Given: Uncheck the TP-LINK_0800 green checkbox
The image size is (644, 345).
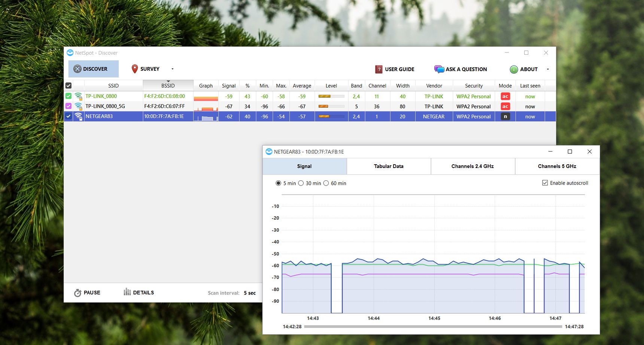Looking at the screenshot, I should (x=69, y=96).
